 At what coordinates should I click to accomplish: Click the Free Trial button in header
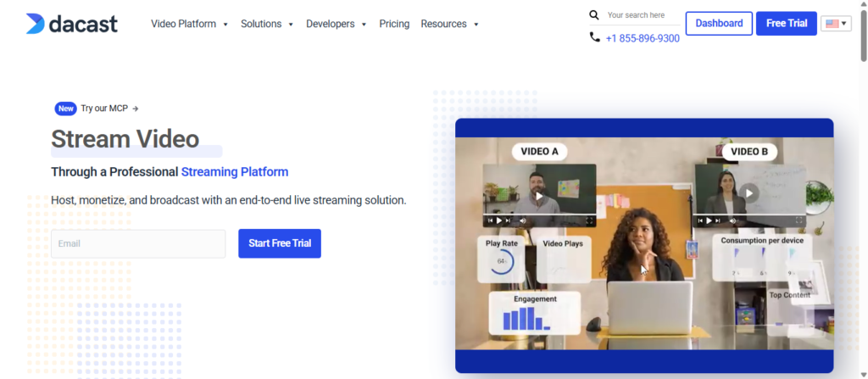(x=786, y=24)
